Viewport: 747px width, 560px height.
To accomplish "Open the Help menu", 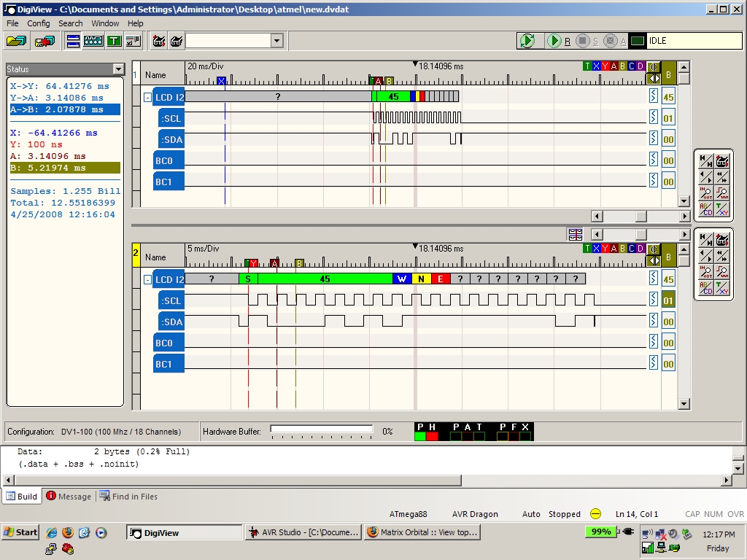I will [x=135, y=23].
